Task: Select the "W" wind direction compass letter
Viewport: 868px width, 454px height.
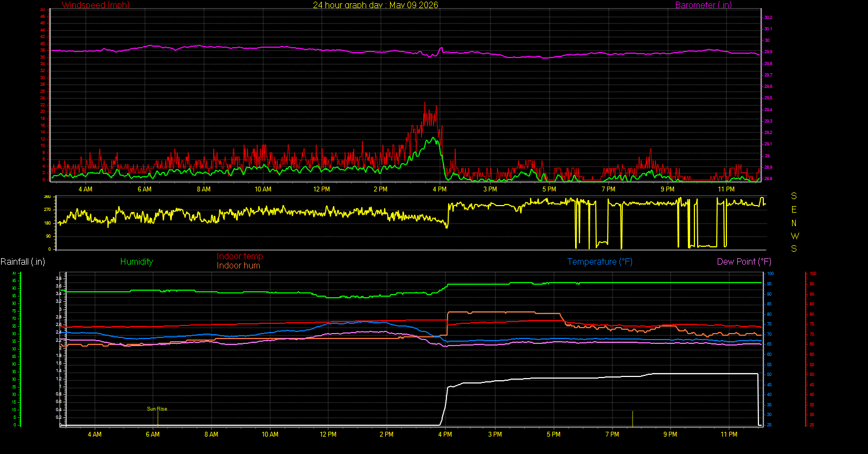Action: click(795, 236)
